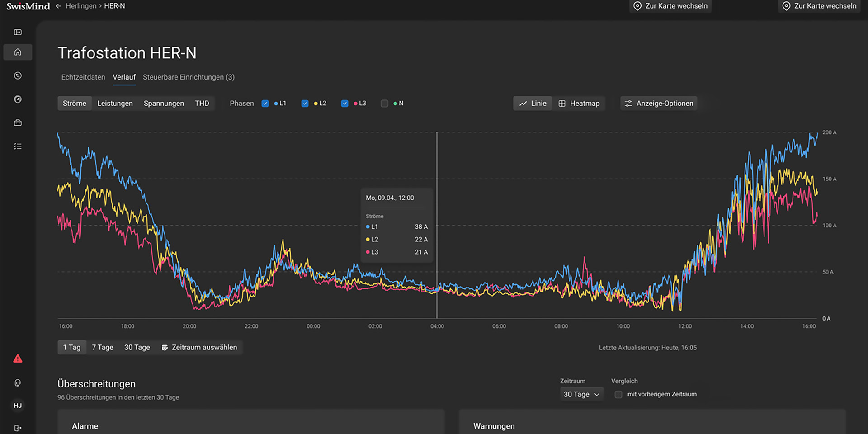Open the Zeitraum 30 Tage dropdown
868x434 pixels.
click(581, 394)
